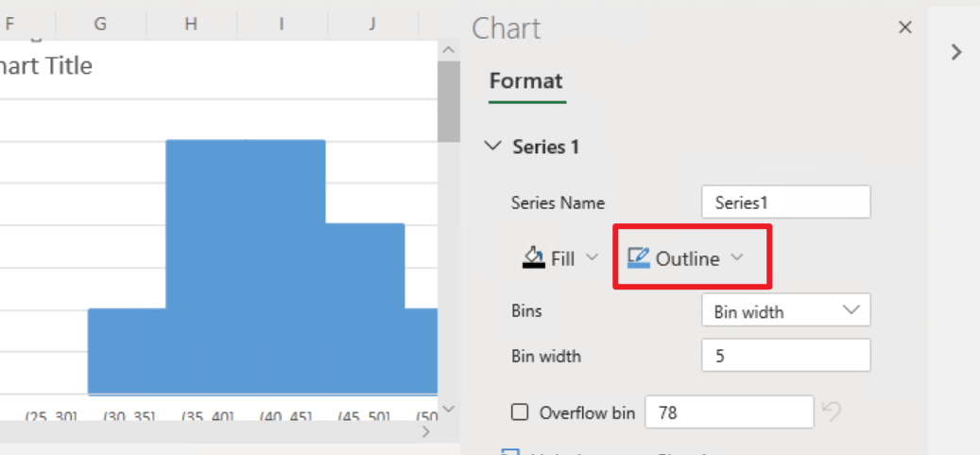Image resolution: width=980 pixels, height=455 pixels.
Task: Open the Bins type dropdown
Action: click(785, 310)
